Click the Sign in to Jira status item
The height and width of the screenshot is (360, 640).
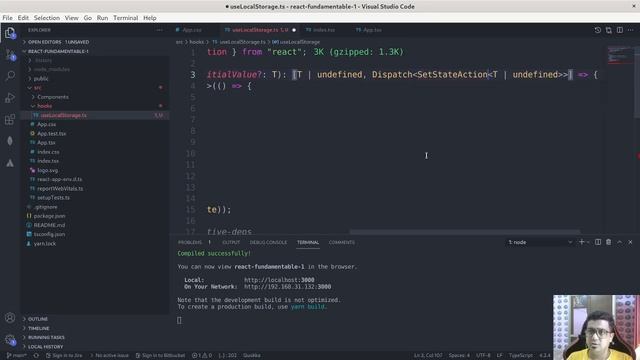point(64,356)
